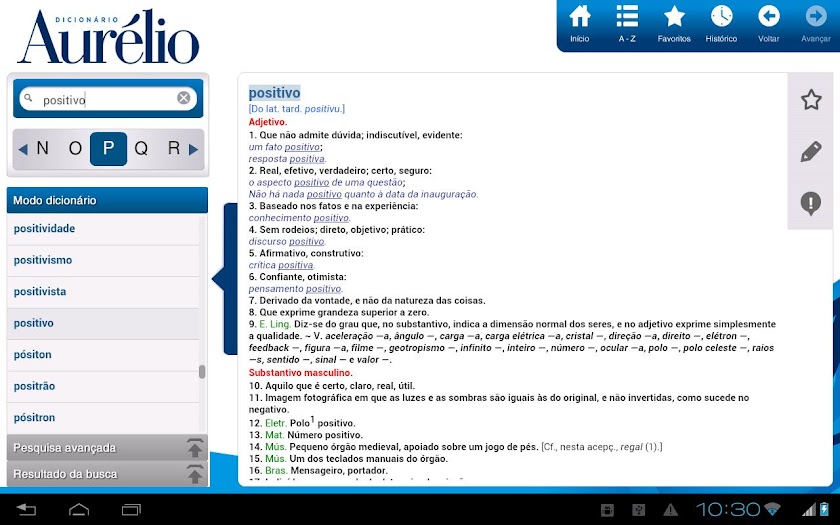Tap the battery status icon
This screenshot has height=525, width=840.
coord(823,509)
